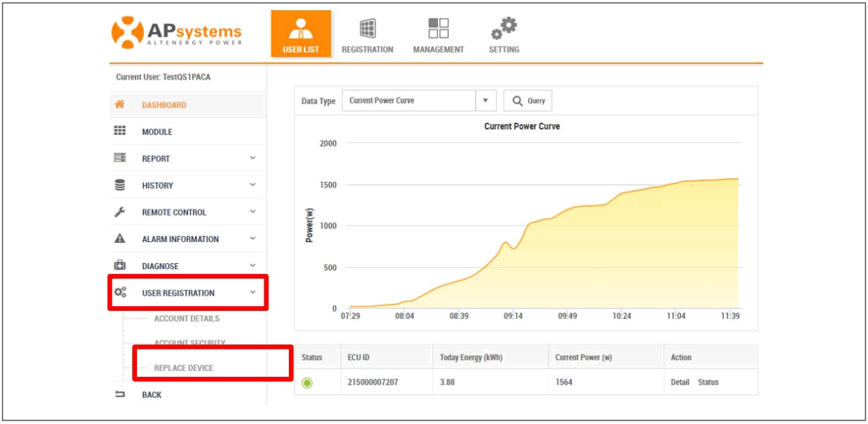
Task: Collapse the User Registration chevron
Action: (253, 292)
